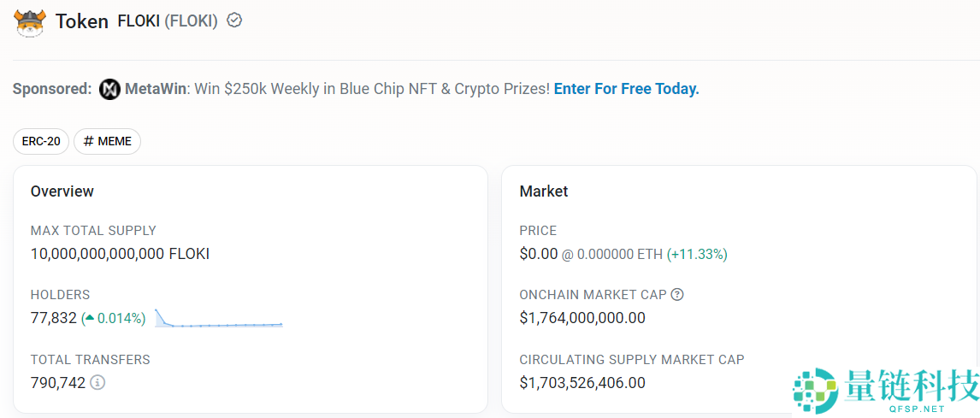Click the MetaWin sponsor logo icon
Viewport: 980px width, 418px height.
pos(109,89)
